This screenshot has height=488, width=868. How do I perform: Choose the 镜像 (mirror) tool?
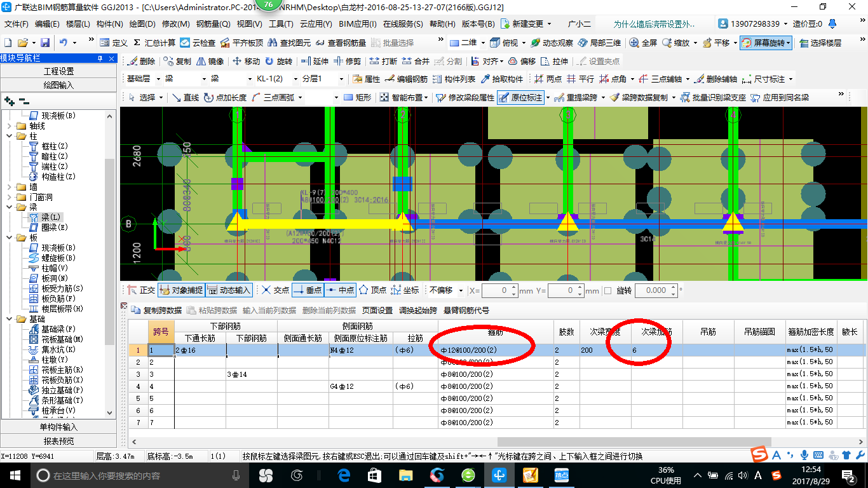(210, 62)
